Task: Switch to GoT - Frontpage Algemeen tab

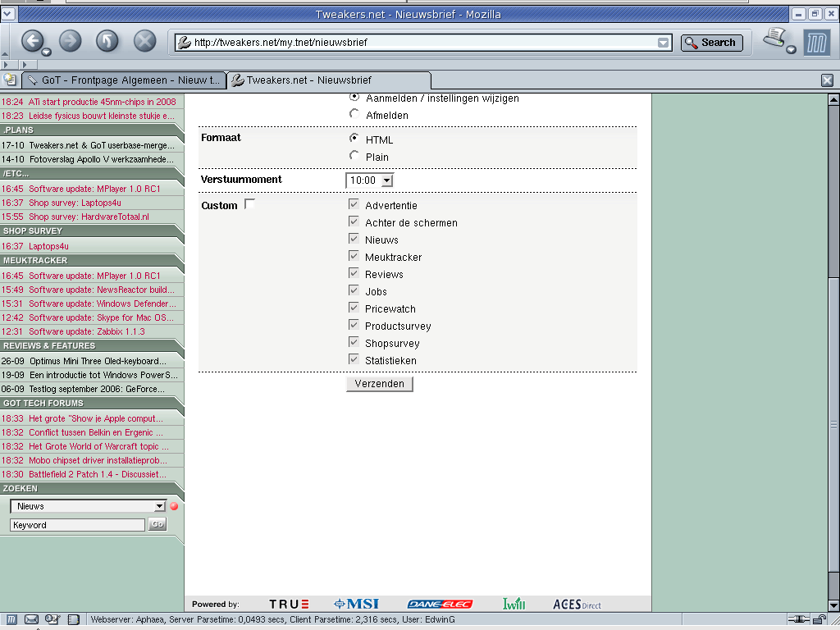Action: (x=125, y=80)
